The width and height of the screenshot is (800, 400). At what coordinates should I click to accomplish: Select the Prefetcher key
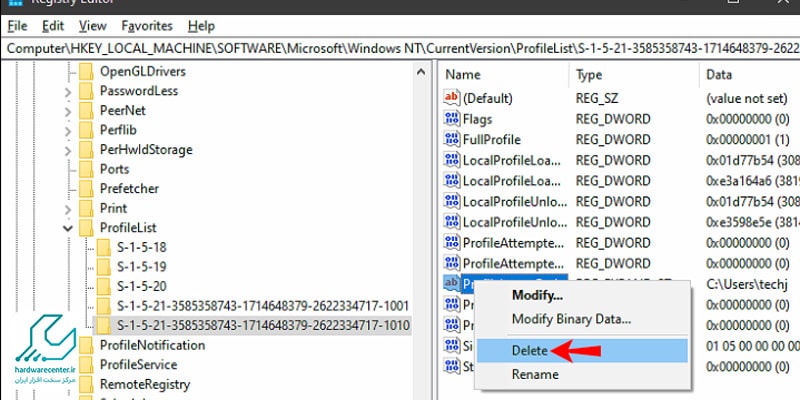[129, 188]
